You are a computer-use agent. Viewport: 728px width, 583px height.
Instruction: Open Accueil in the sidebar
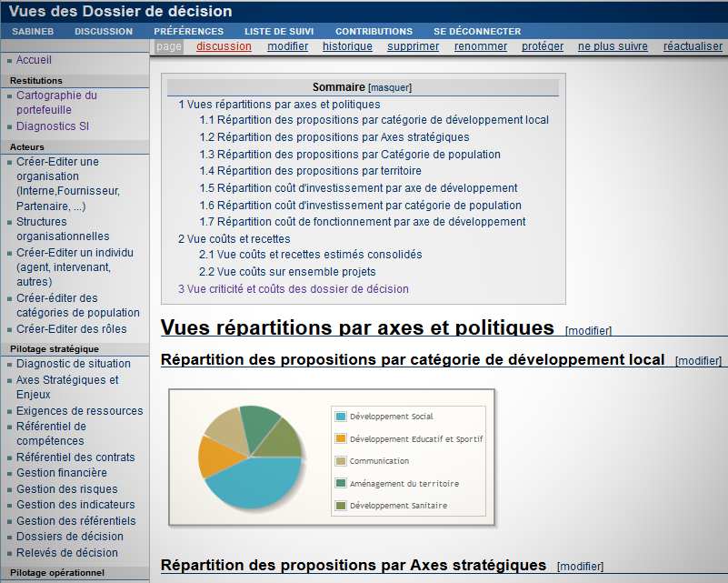[34, 60]
